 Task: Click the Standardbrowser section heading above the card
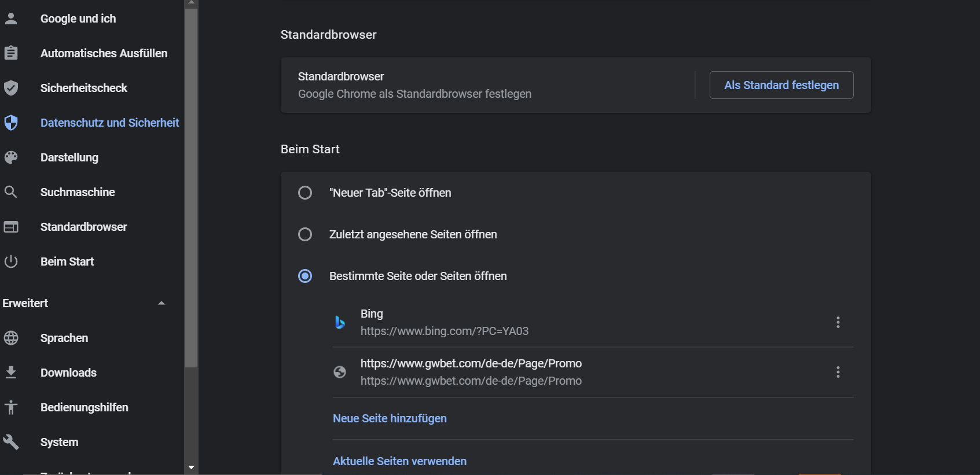[x=328, y=35]
